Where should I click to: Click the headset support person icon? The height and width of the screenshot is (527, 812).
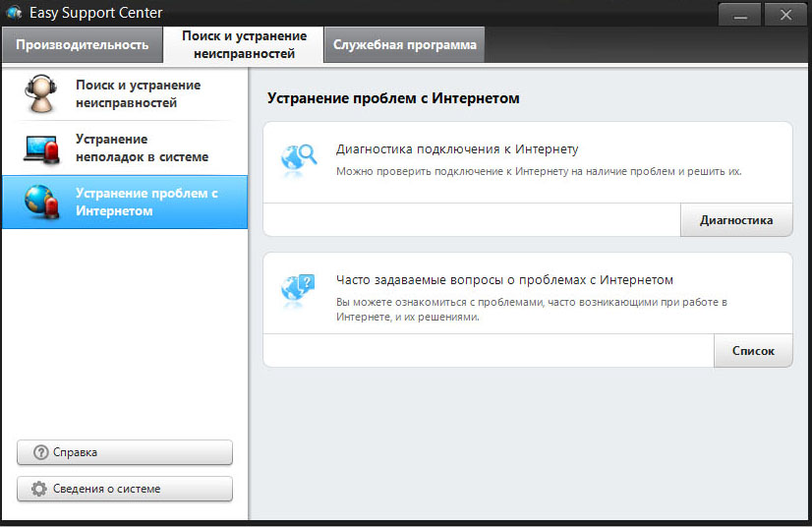coord(41,93)
